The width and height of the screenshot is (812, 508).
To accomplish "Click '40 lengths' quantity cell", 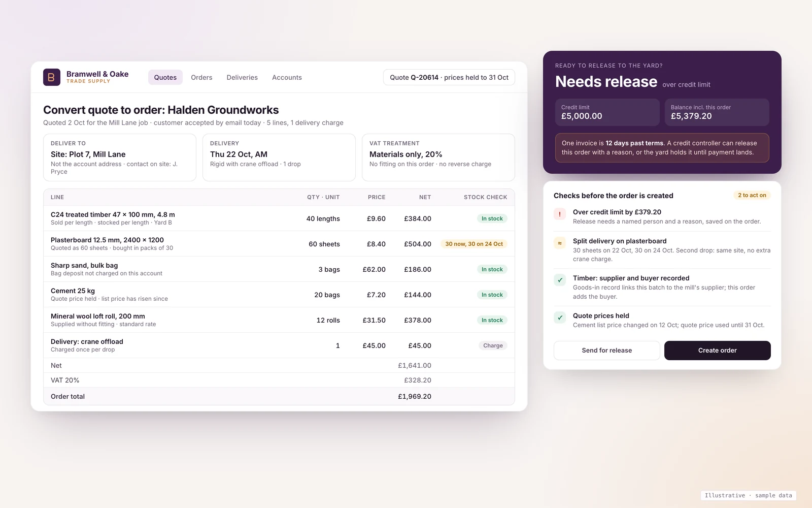I will (323, 218).
